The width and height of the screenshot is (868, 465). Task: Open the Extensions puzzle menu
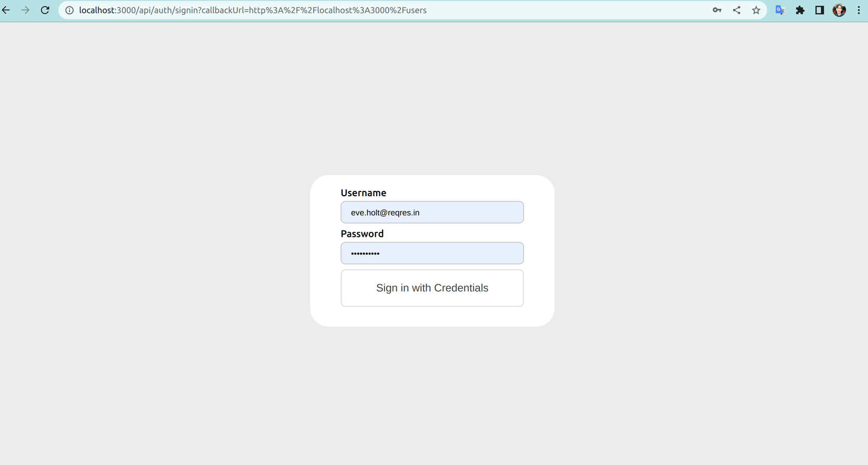pos(800,10)
